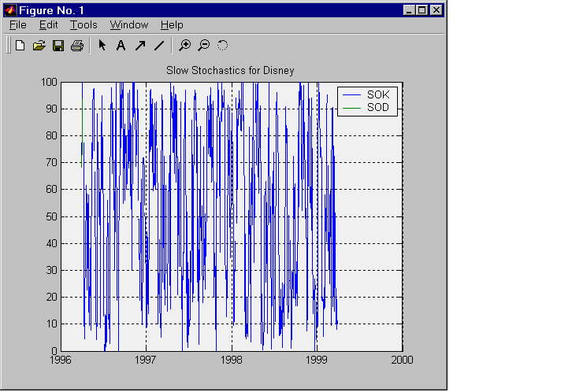This screenshot has height=392, width=583.
Task: Expand the Help menu
Action: (x=171, y=25)
